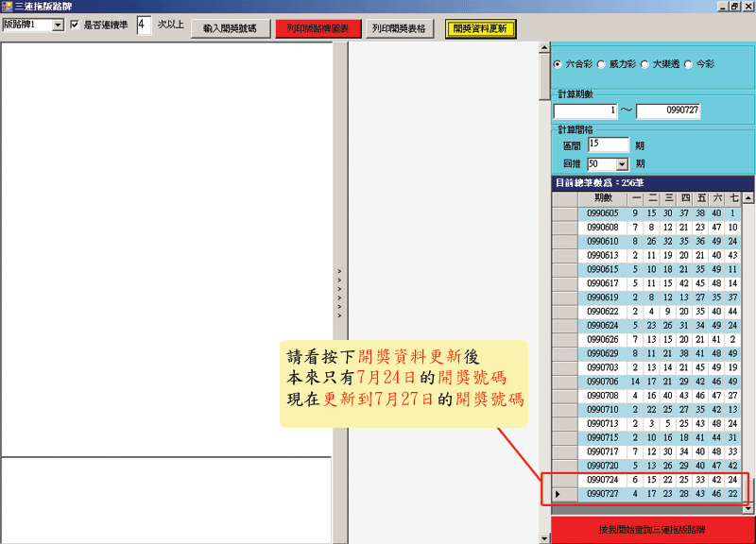Expand the 回推 dropdown showing 50

click(621, 163)
